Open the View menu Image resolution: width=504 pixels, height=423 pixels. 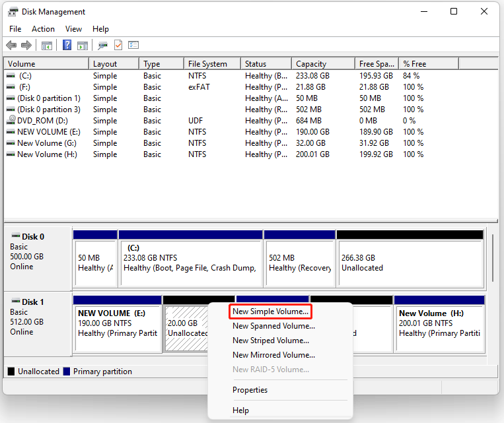tap(73, 29)
